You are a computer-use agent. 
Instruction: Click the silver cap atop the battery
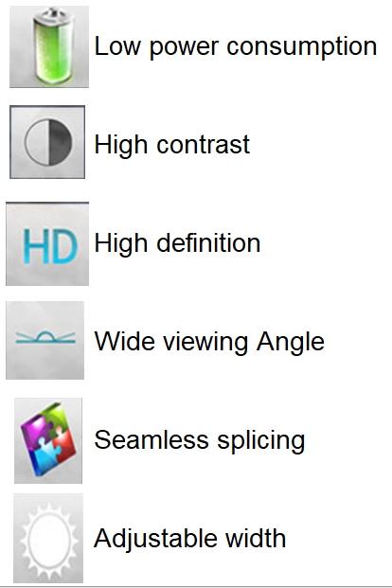[x=53, y=14]
